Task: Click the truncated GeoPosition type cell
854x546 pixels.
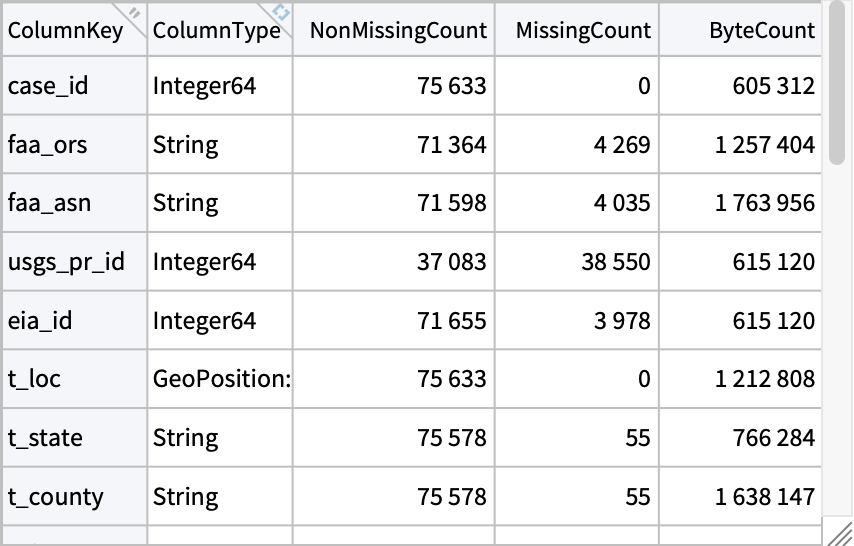Action: click(x=221, y=379)
